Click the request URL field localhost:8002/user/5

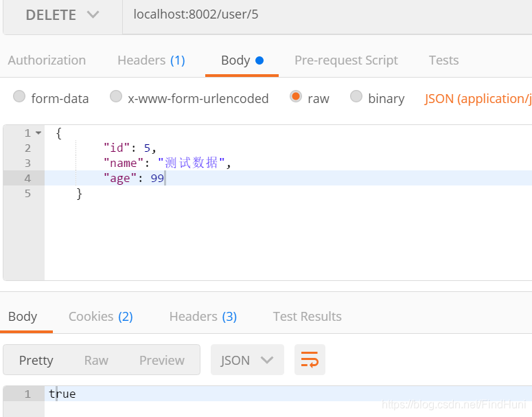[327, 15]
